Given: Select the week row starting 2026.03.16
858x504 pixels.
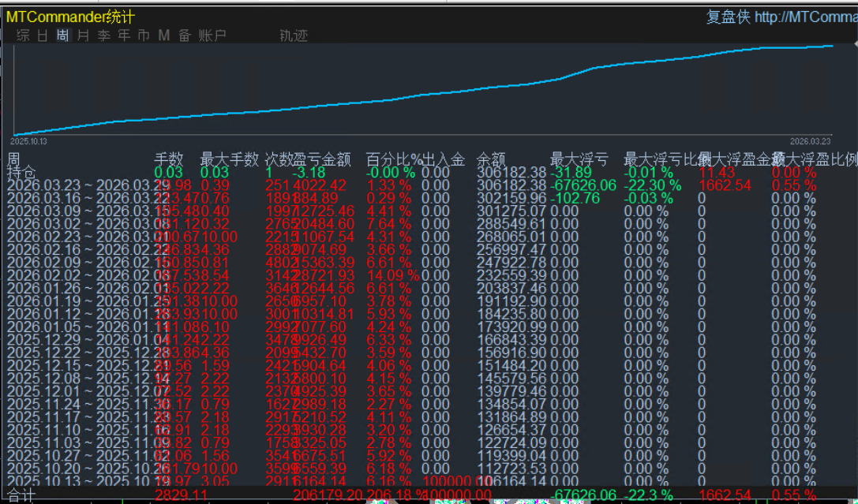Looking at the screenshot, I should click(429, 198).
